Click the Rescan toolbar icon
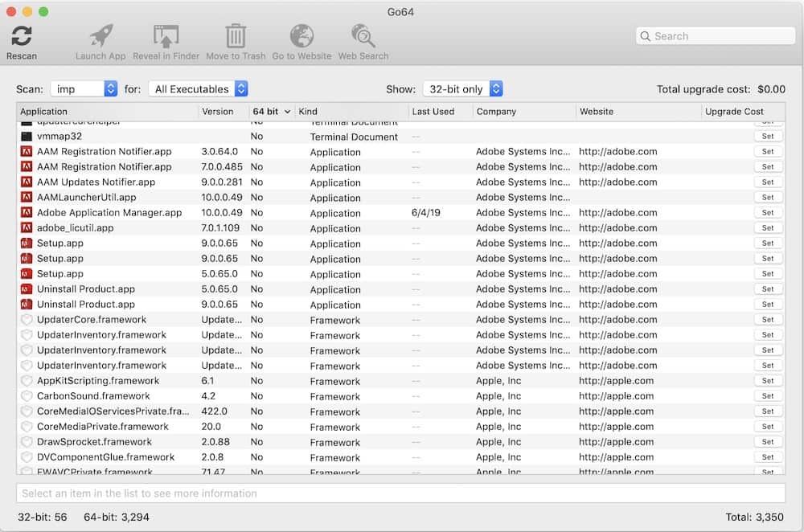The width and height of the screenshot is (804, 532). tap(22, 36)
